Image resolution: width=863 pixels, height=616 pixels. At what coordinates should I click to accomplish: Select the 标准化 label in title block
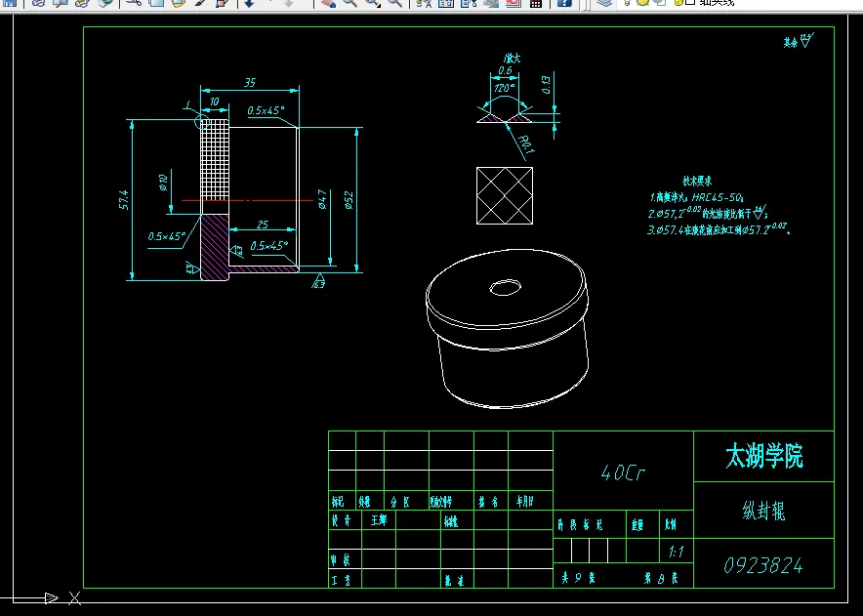pyautogui.click(x=451, y=520)
